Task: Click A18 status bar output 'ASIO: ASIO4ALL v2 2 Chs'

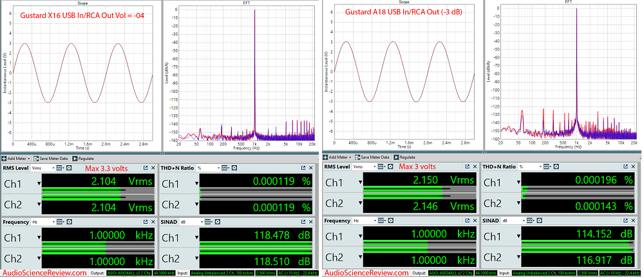Action: tap(451, 273)
